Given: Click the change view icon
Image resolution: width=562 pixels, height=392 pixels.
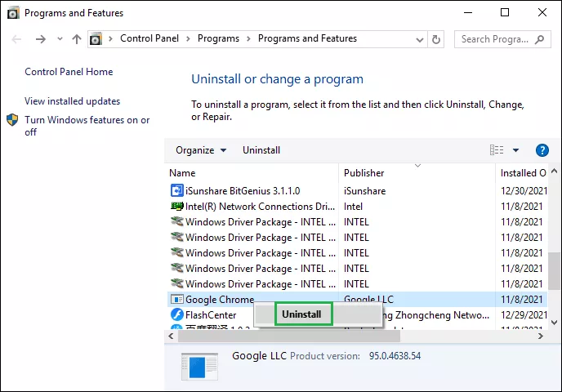Looking at the screenshot, I should pyautogui.click(x=497, y=149).
